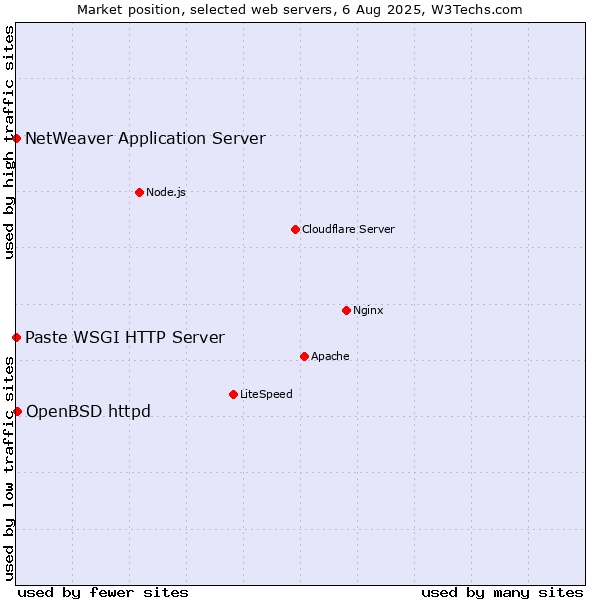Click the 'Node.js' label text
This screenshot has width=600, height=600.
tap(166, 192)
